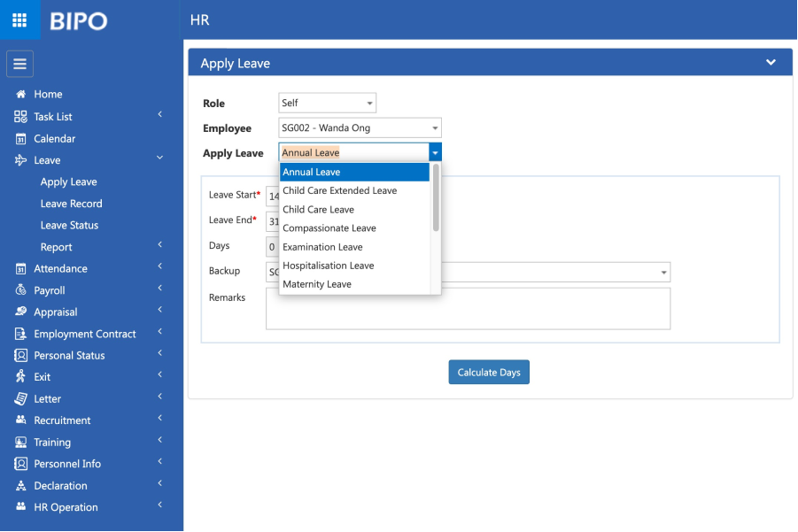Screen dimensions: 798x532
Task: Expand the Payroll submenu chevron
Action: pos(159,288)
